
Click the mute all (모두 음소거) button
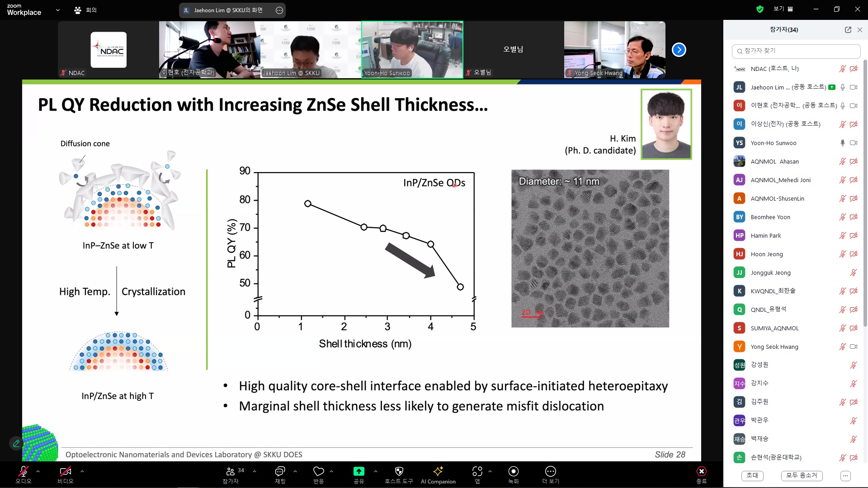(802, 475)
